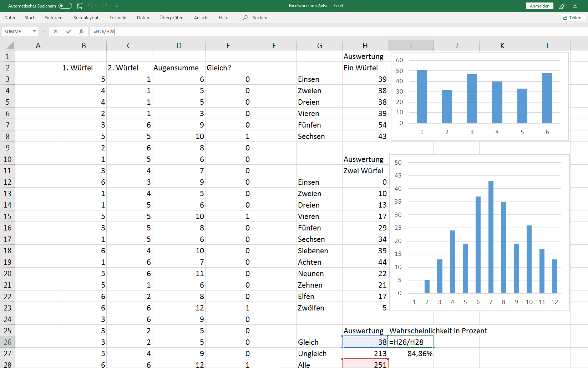This screenshot has height=368, width=588.
Task: Switch to the Start tab
Action: [x=29, y=18]
